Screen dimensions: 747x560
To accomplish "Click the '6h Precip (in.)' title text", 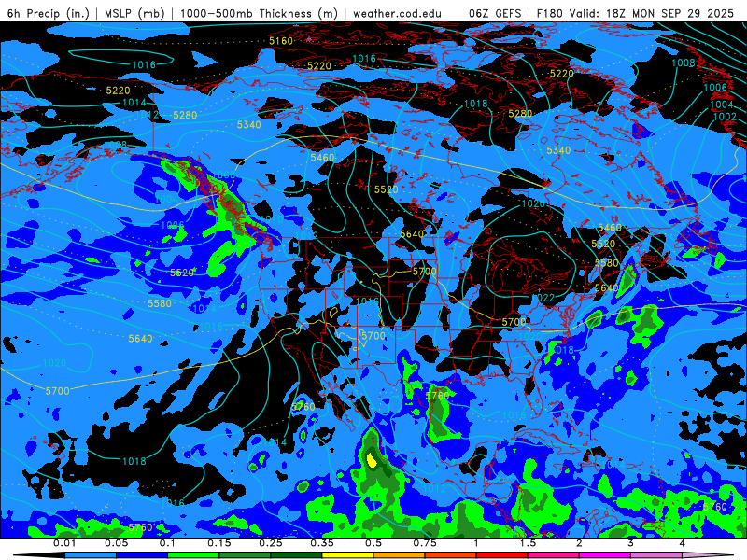I will [x=49, y=13].
